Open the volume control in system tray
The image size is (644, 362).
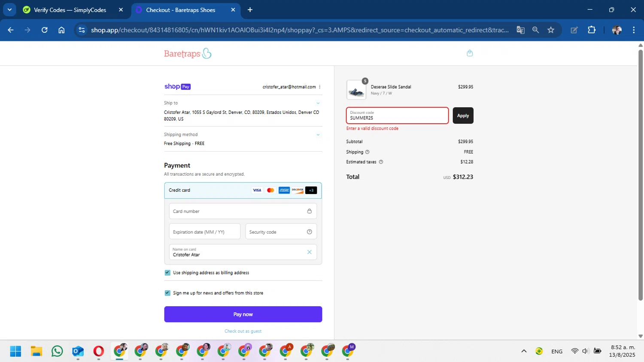coord(585,351)
